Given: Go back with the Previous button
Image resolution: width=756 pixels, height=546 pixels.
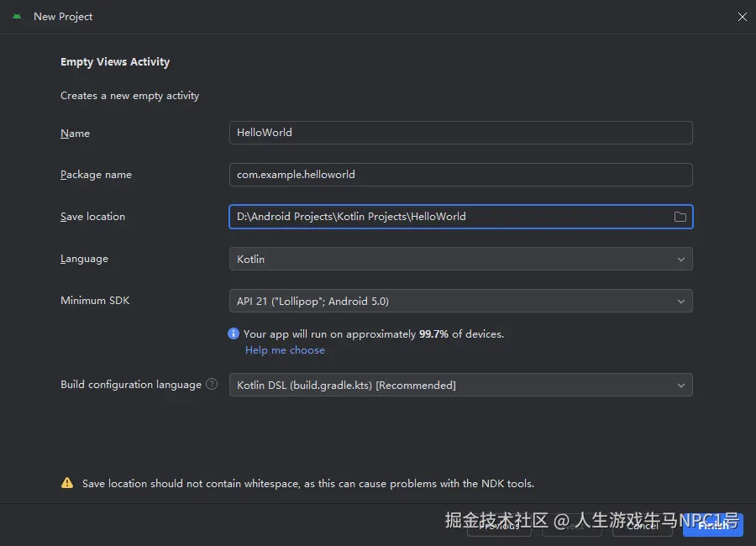Looking at the screenshot, I should pos(499,525).
